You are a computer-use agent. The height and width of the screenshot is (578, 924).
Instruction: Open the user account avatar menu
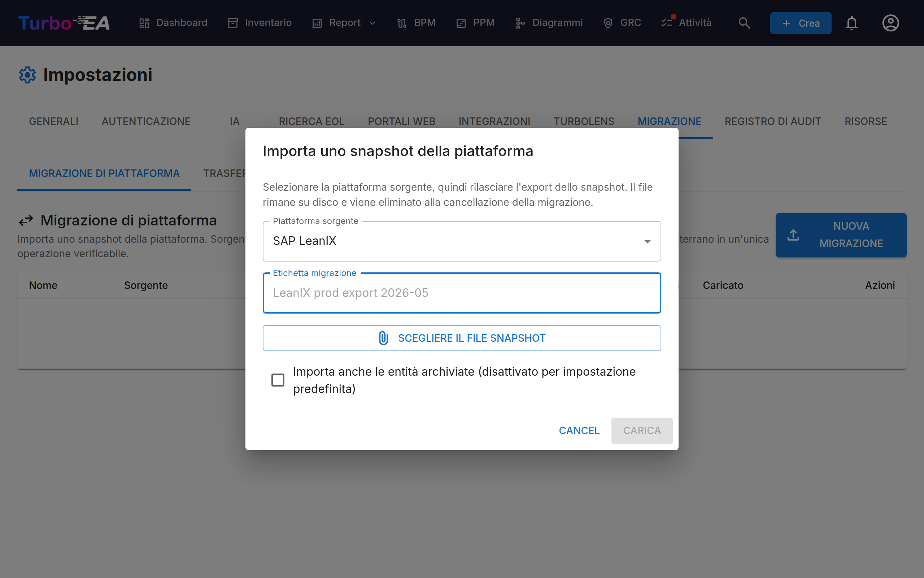click(x=890, y=23)
